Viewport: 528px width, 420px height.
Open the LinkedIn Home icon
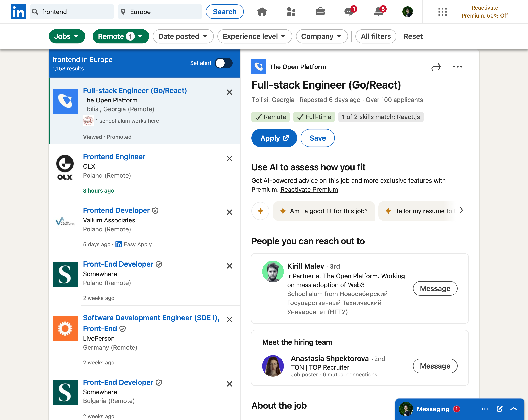click(262, 11)
